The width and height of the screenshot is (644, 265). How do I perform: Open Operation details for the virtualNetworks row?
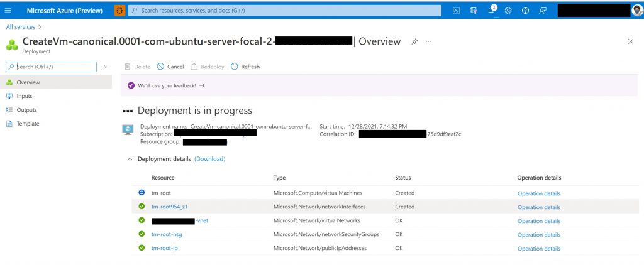tap(539, 220)
